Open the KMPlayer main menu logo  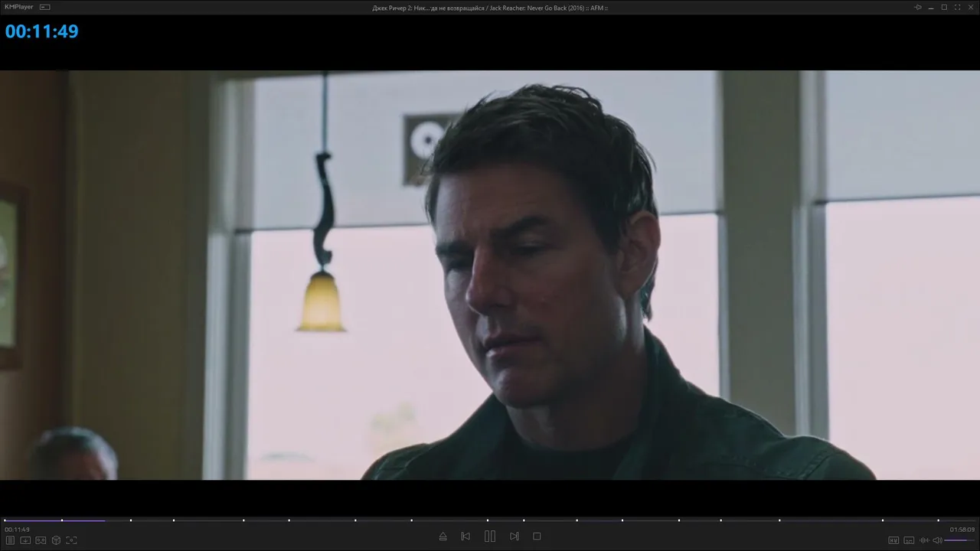(19, 7)
